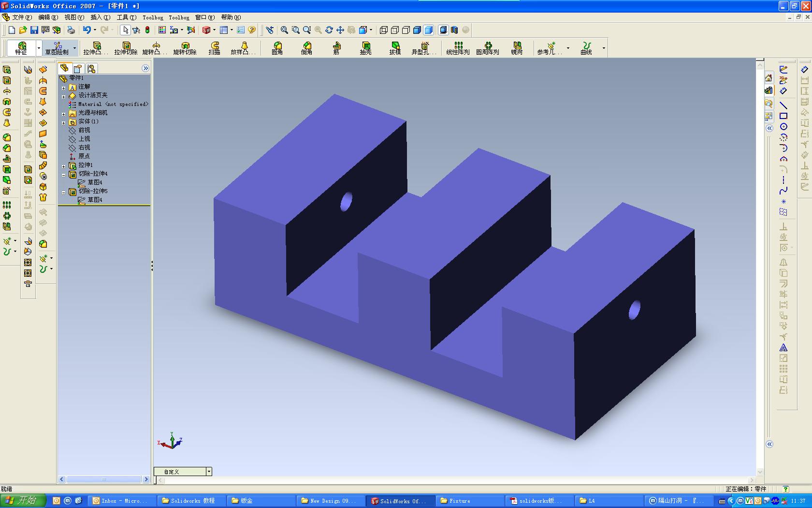Click the New document icon
Screen dimensions: 812x508
12,30
